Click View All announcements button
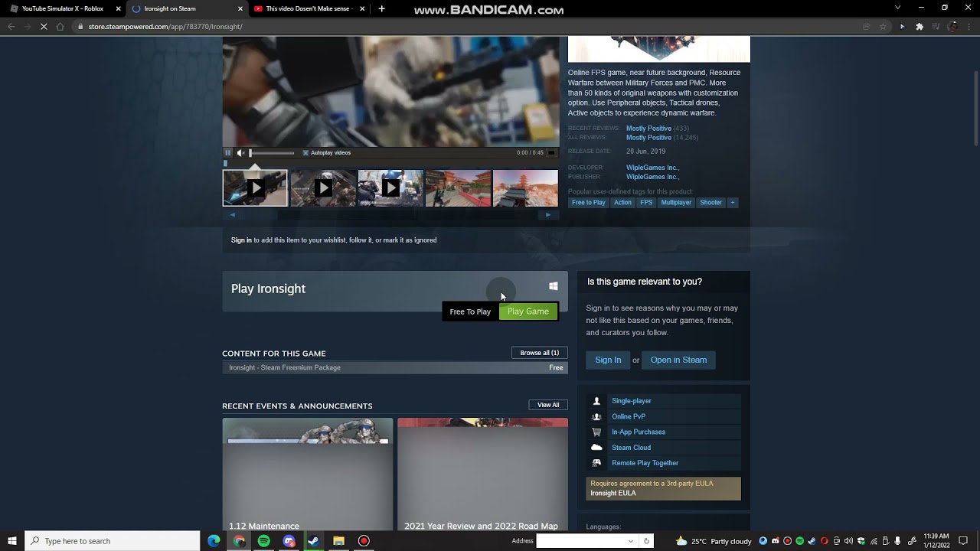 [548, 405]
